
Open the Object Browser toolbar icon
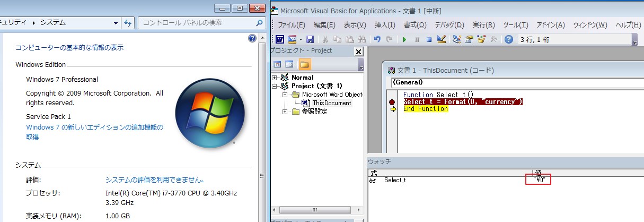(x=481, y=39)
